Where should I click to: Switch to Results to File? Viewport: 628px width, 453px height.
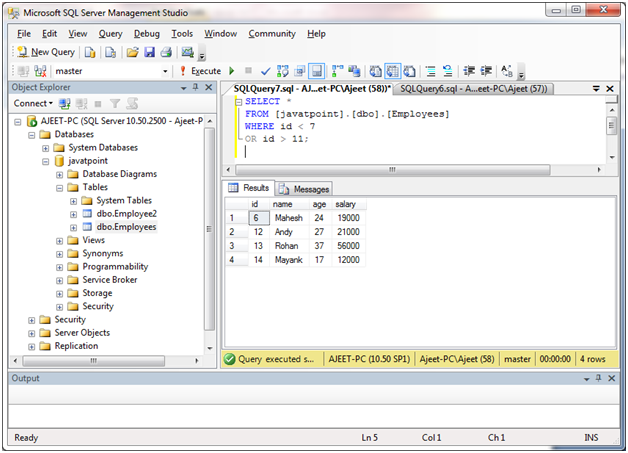(409, 71)
